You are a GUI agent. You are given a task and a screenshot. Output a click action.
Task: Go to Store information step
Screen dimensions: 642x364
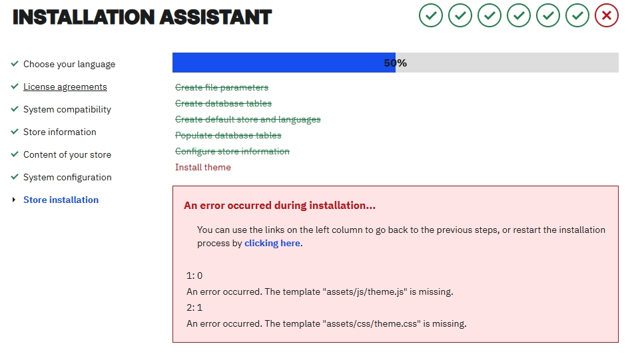click(60, 132)
